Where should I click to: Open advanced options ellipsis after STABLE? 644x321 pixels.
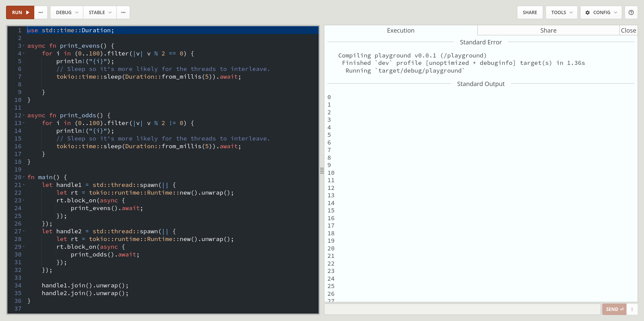(x=123, y=12)
